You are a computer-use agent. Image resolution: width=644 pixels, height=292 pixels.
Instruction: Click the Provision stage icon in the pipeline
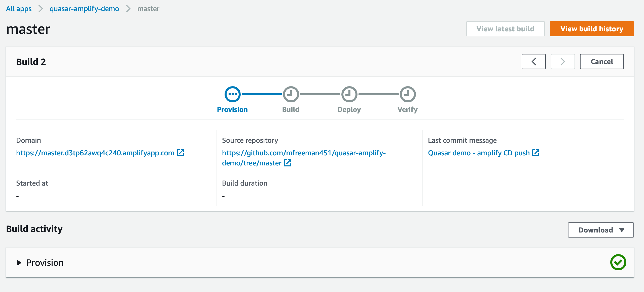point(232,94)
